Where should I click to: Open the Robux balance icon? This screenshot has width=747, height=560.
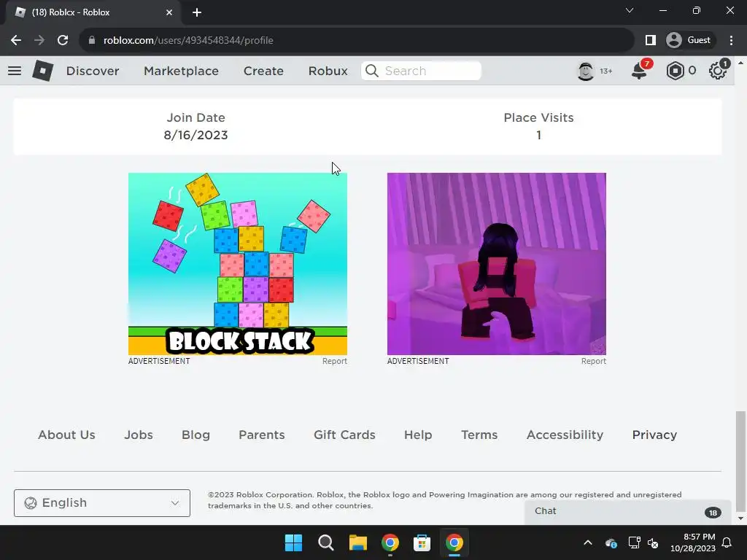coord(675,71)
